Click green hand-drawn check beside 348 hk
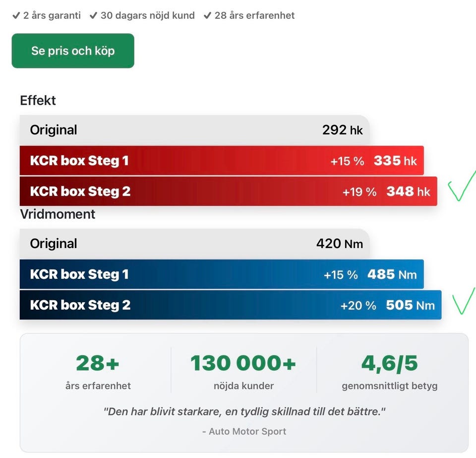 click(461, 187)
